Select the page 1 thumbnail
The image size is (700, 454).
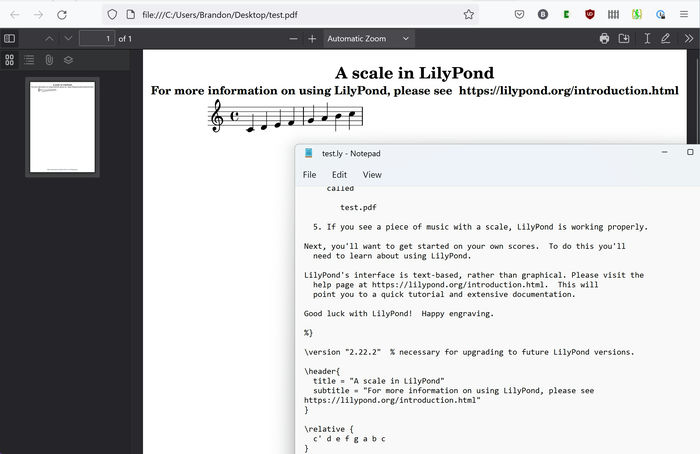pyautogui.click(x=62, y=126)
